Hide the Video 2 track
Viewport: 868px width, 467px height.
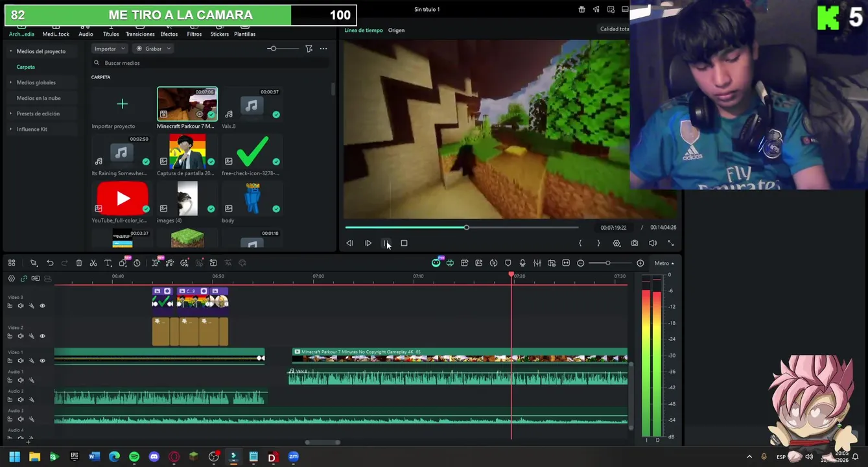click(43, 336)
